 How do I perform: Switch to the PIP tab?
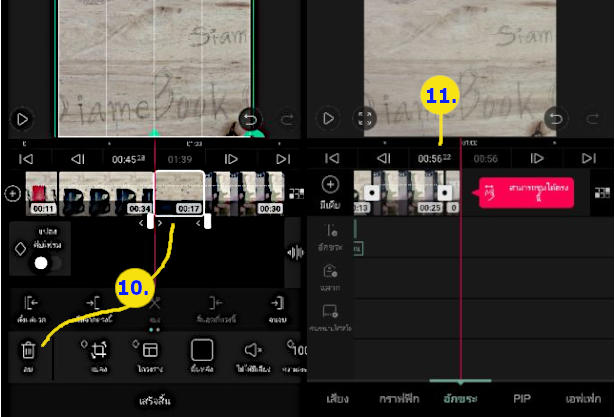tap(522, 399)
